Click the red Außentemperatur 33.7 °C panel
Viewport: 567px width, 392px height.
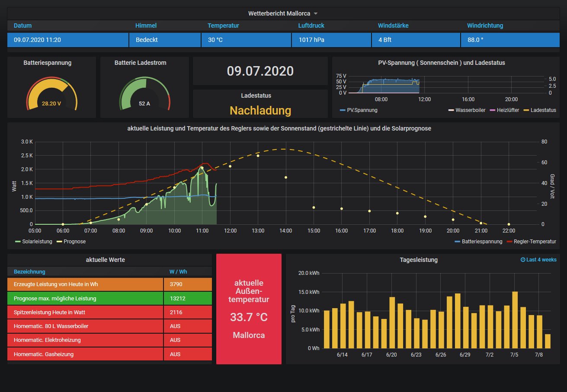(249, 309)
